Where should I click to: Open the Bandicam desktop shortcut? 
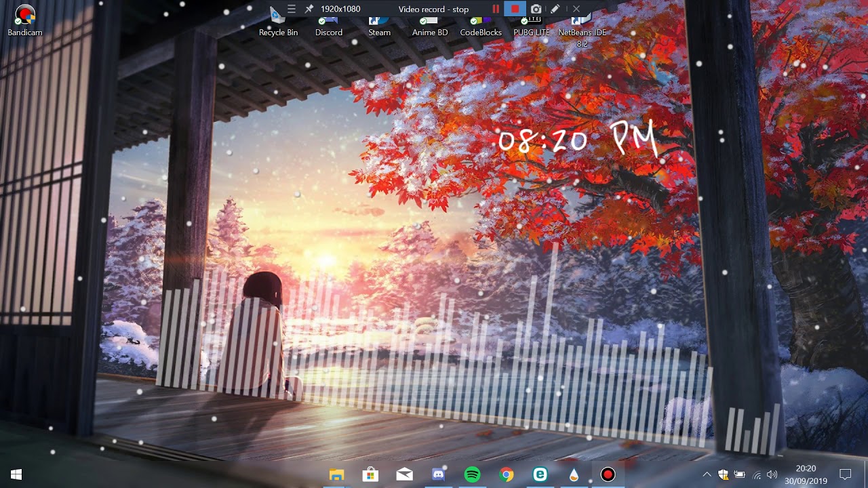coord(25,20)
